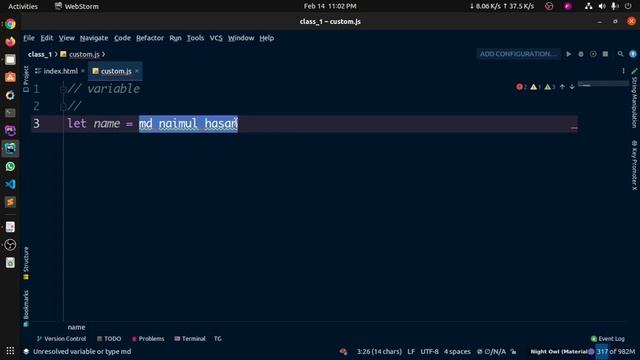Click the Run with Coverage icon
The image size is (640, 360).
(593, 54)
